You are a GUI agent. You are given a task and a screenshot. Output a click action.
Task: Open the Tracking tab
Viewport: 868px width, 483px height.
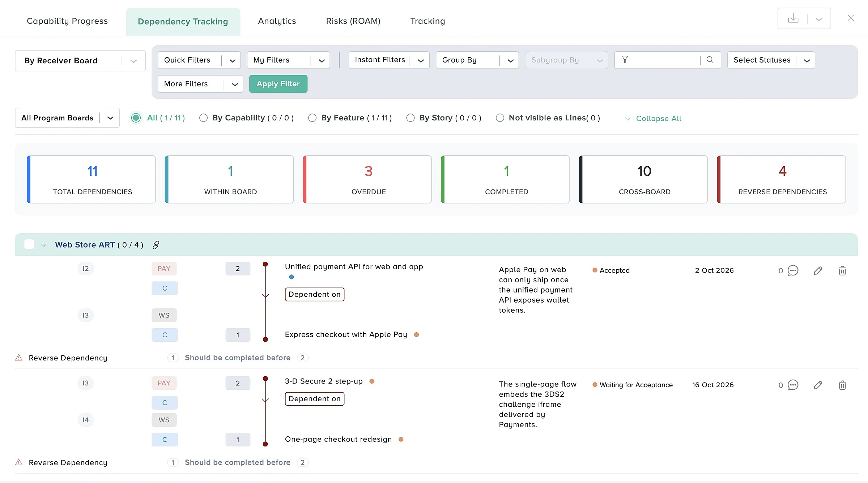(427, 21)
